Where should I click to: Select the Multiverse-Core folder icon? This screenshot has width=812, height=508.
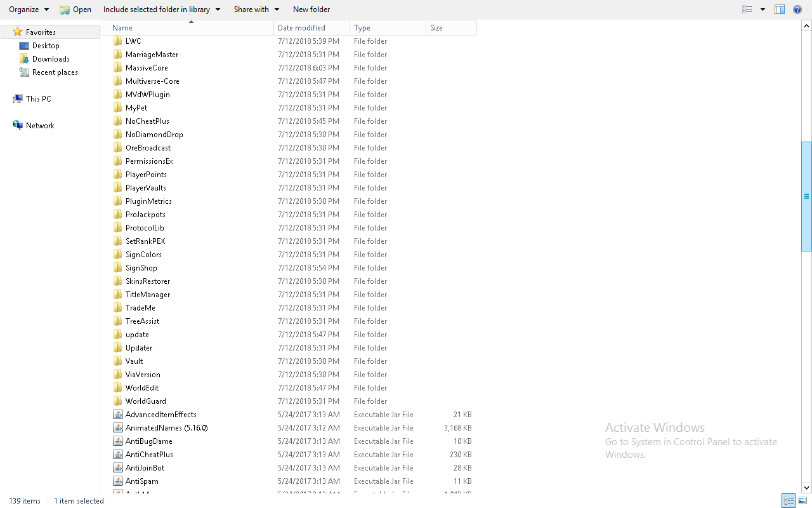pos(118,81)
